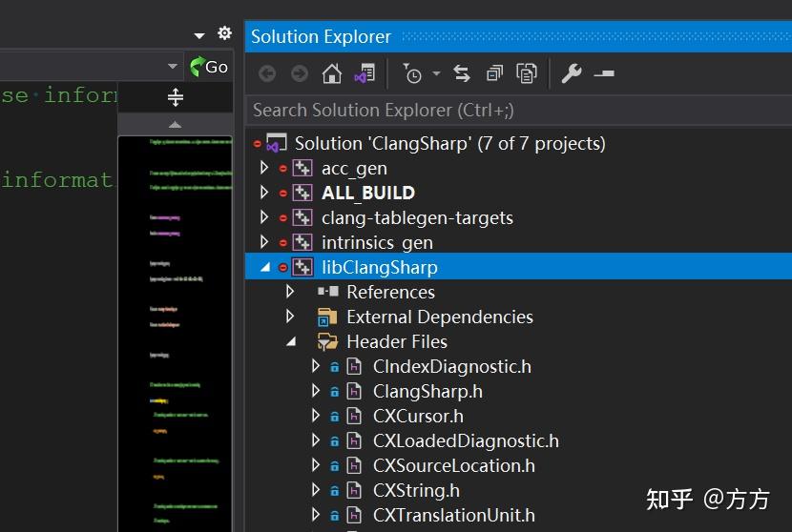Expand the acc_gen project node
The image size is (792, 532).
(x=264, y=168)
